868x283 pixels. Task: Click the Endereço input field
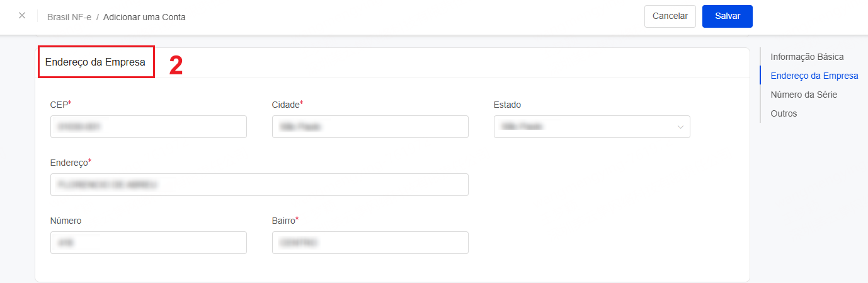(260, 185)
